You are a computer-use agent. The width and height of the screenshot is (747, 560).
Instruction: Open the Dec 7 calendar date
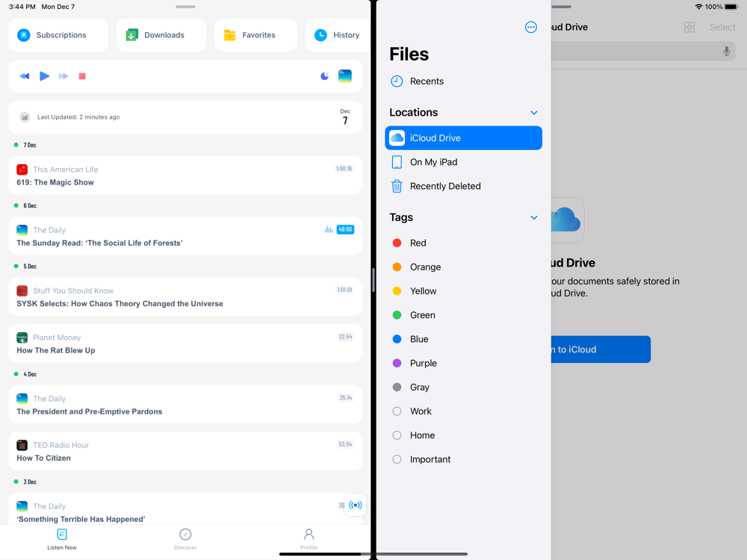(345, 117)
